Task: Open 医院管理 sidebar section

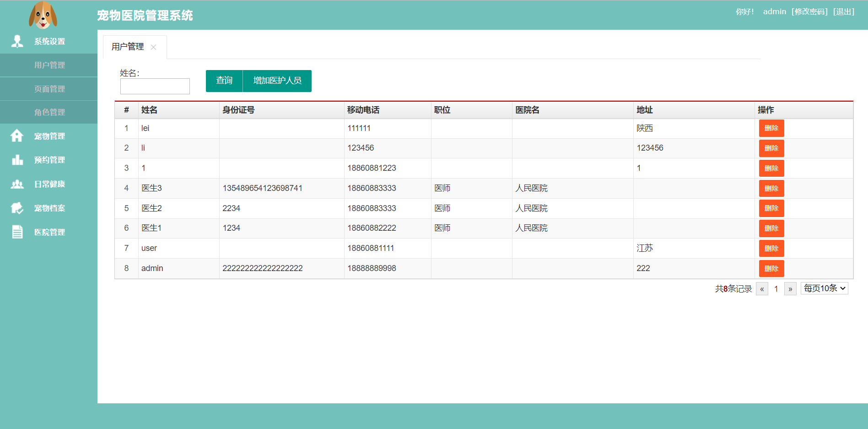Action: [49, 232]
